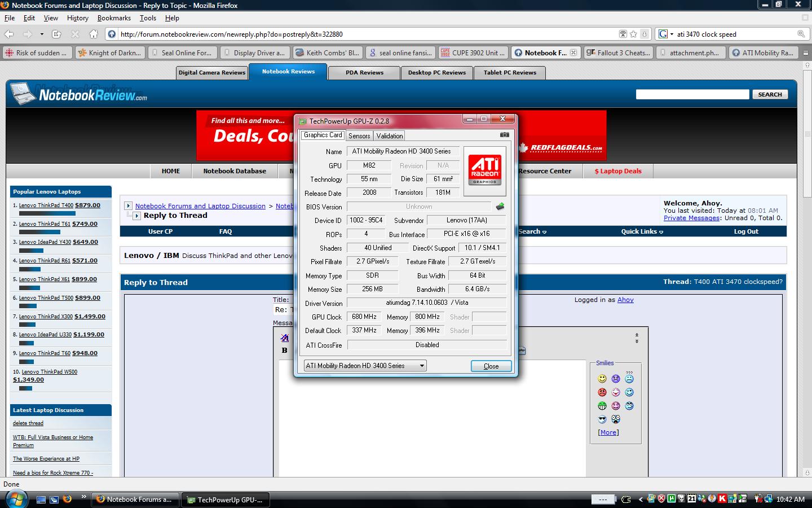Viewport: 812px width, 508px height.
Task: Click the Firefox URL address bar
Action: click(367, 34)
